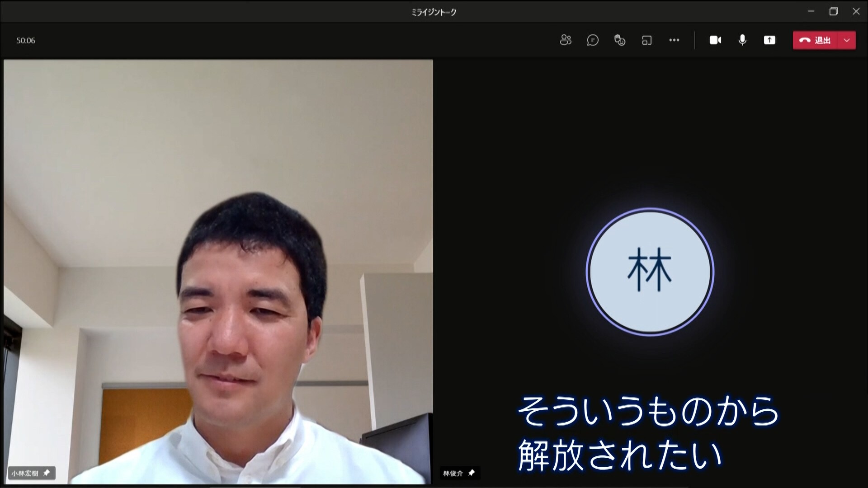The width and height of the screenshot is (868, 488).
Task: Open the breakout rooms icon
Action: (647, 40)
